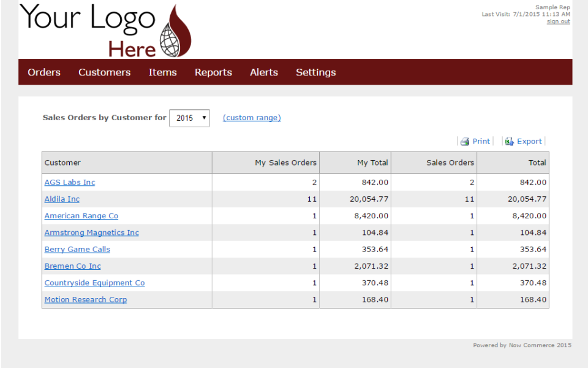588x368 pixels.
Task: Click the custom range link
Action: coord(251,117)
